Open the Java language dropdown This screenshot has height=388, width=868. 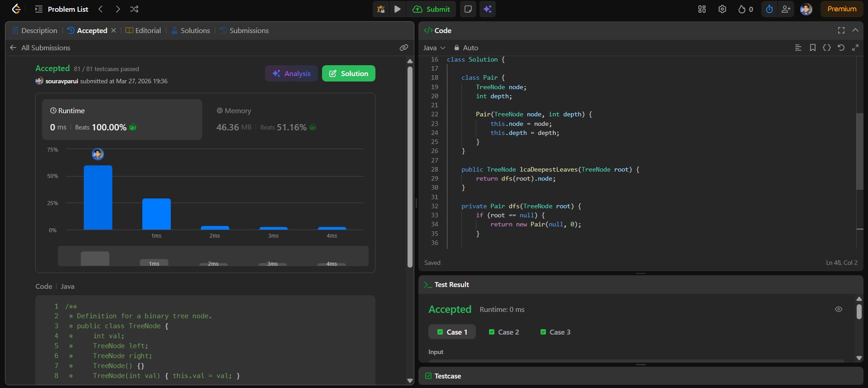coord(434,48)
